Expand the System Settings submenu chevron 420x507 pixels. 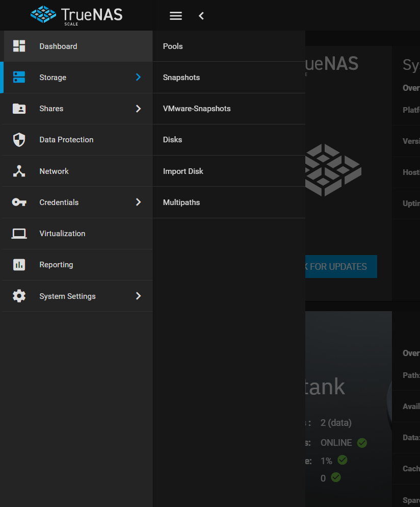pos(138,296)
